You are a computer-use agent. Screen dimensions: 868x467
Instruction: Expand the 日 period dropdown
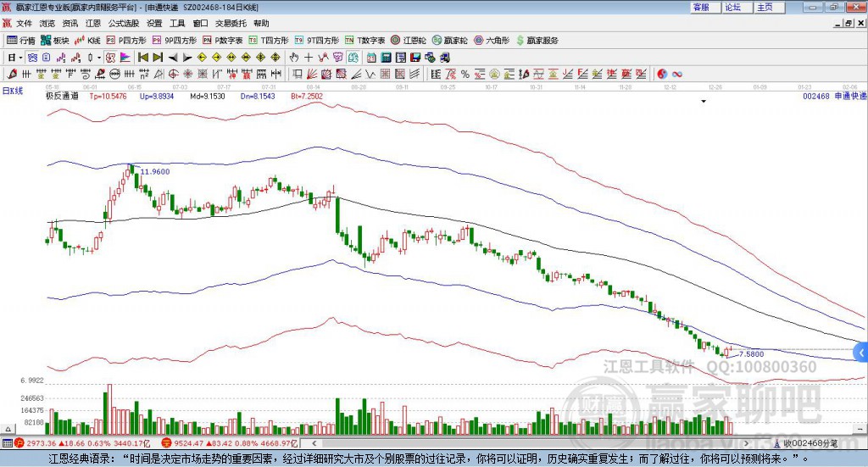click(x=20, y=58)
